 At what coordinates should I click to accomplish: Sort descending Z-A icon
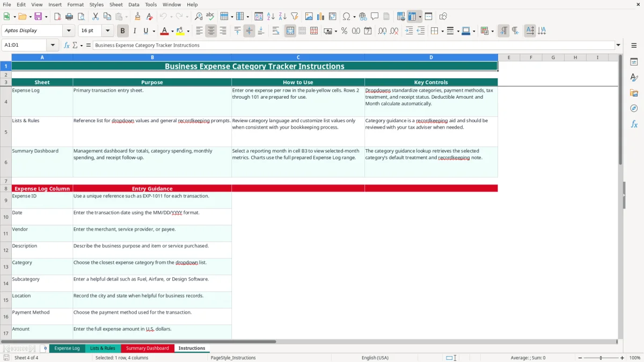283,17
